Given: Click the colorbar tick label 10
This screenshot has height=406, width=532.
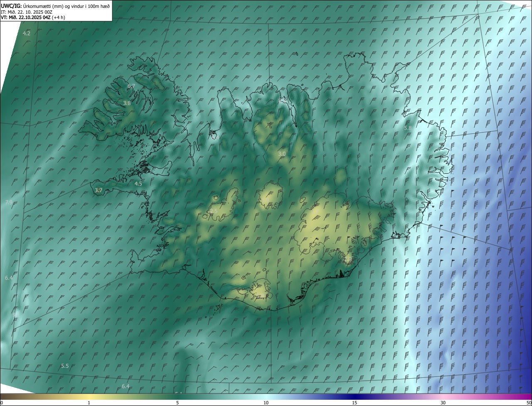Looking at the screenshot, I should (x=266, y=403).
